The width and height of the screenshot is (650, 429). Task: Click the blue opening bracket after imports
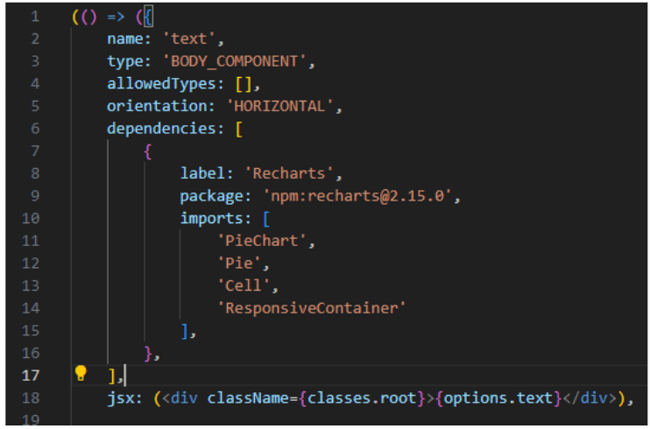[x=267, y=219]
